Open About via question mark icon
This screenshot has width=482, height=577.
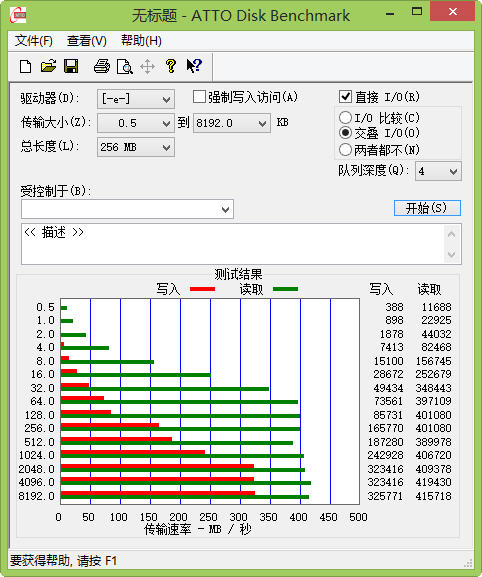(x=170, y=66)
